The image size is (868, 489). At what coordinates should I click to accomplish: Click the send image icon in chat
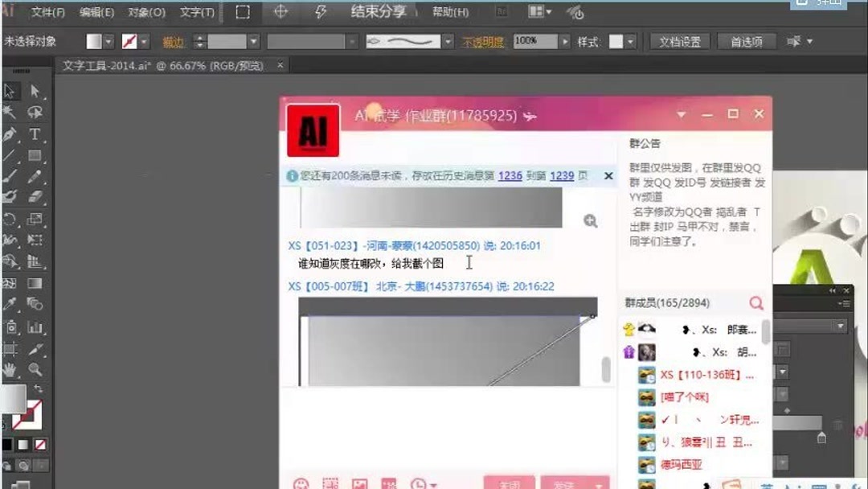(360, 484)
